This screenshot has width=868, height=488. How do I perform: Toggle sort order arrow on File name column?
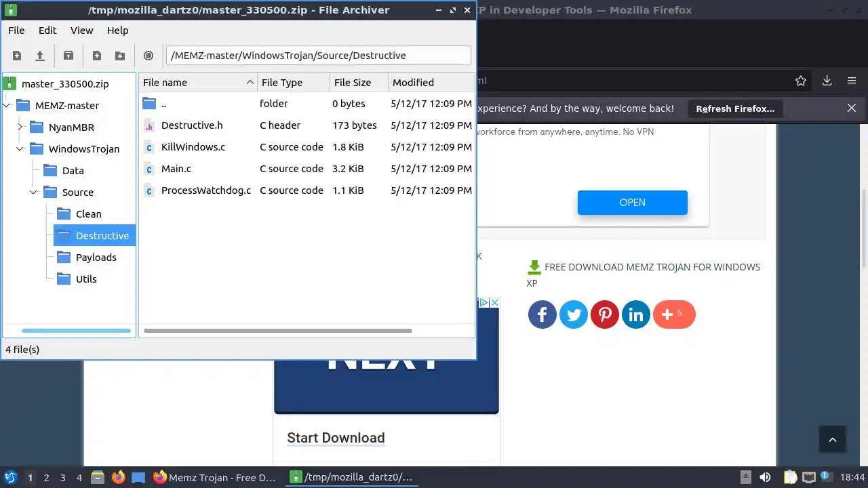pos(250,83)
